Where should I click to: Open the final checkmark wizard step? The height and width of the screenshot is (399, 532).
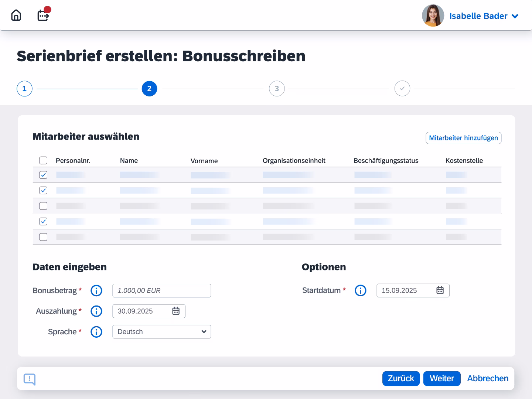click(402, 89)
